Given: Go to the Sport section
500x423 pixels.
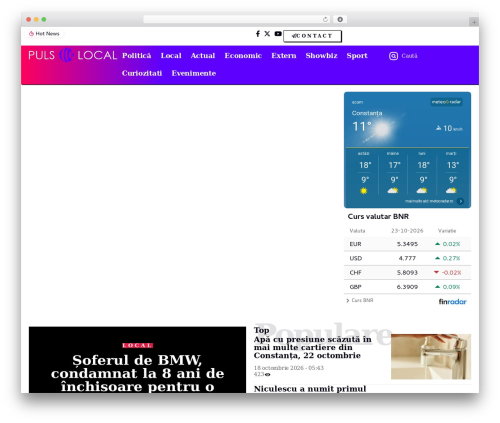Looking at the screenshot, I should point(357,56).
